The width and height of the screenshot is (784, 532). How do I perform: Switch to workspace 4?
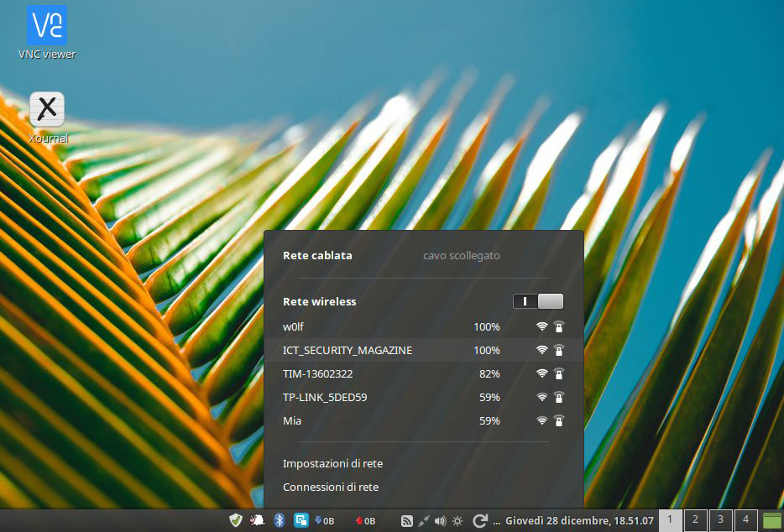point(745,520)
